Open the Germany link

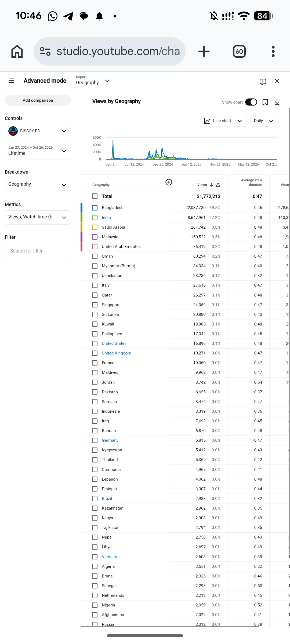[110, 440]
